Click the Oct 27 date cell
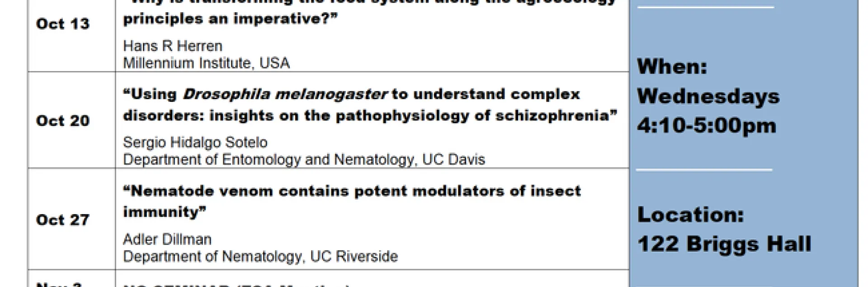This screenshot has height=287, width=868. tap(63, 220)
